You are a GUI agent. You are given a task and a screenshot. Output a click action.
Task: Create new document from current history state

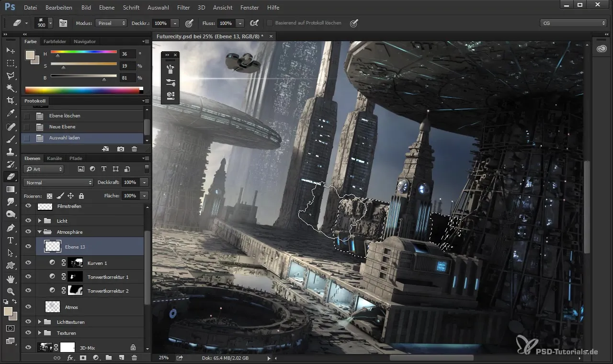click(105, 149)
